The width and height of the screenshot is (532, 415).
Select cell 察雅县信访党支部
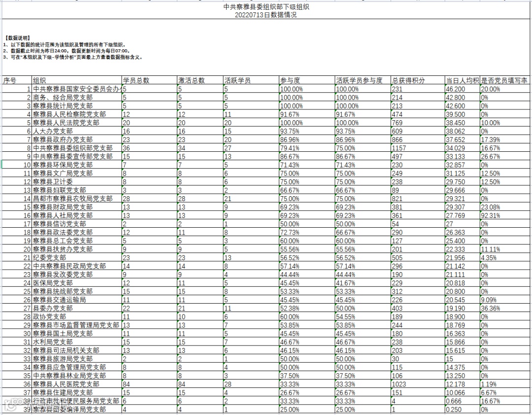tap(77, 224)
